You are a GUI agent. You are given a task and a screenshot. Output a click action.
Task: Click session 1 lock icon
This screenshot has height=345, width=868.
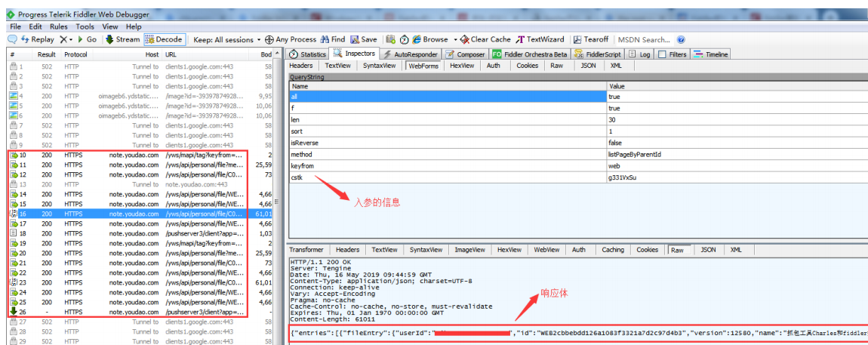pyautogui.click(x=14, y=66)
